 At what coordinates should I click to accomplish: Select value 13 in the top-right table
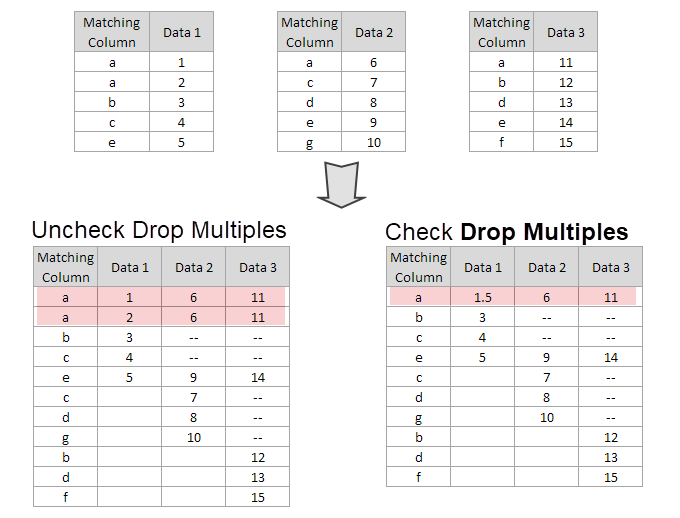pos(566,102)
